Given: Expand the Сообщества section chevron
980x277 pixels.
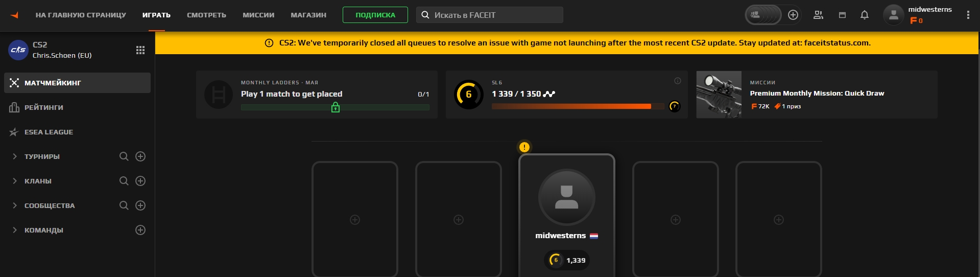Looking at the screenshot, I should pyautogui.click(x=15, y=205).
